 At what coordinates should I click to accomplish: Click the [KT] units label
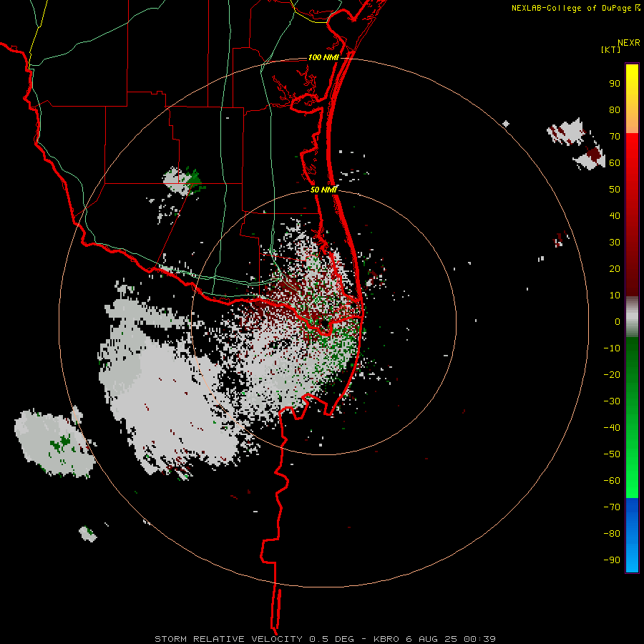click(x=610, y=49)
